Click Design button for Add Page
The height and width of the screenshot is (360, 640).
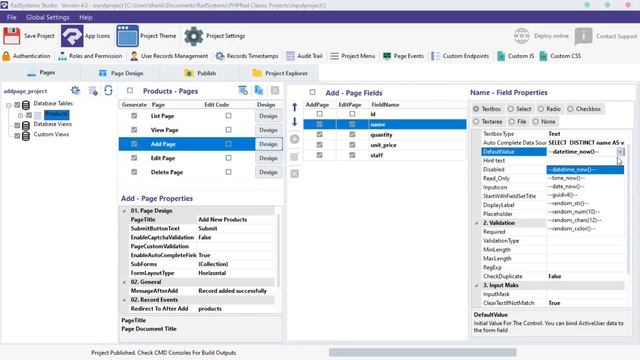(268, 144)
